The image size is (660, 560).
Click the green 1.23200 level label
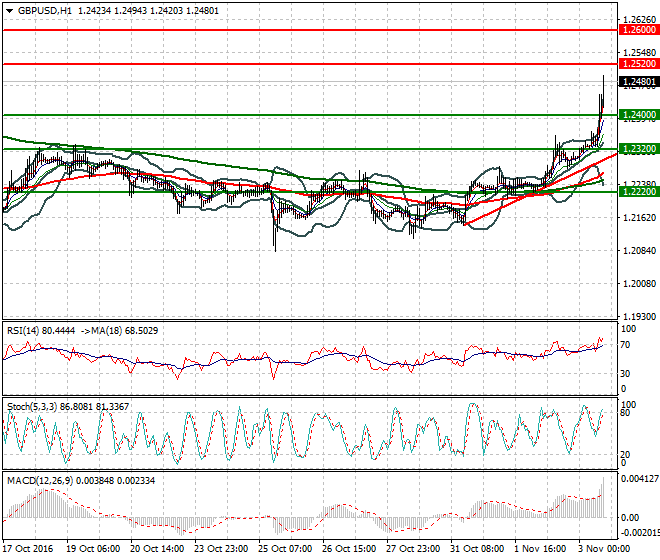(x=639, y=149)
